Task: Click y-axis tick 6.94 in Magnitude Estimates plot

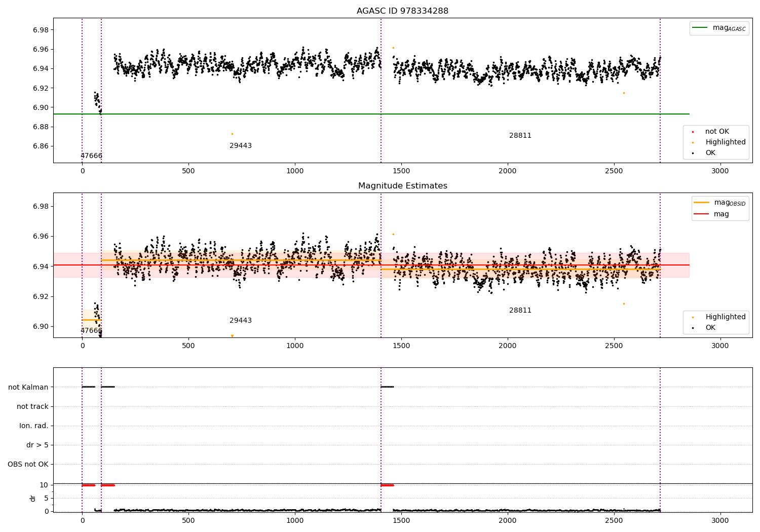Action: [x=41, y=267]
